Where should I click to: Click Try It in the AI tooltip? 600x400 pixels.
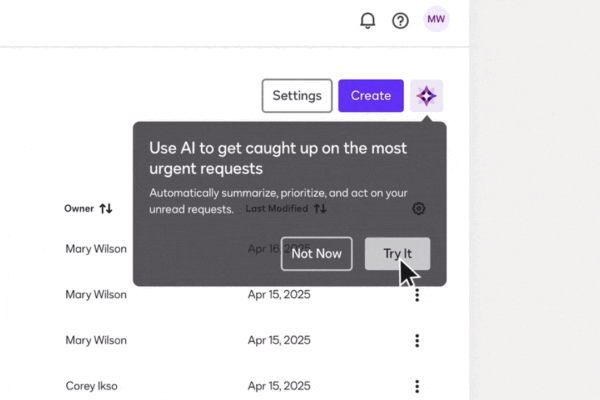397,254
